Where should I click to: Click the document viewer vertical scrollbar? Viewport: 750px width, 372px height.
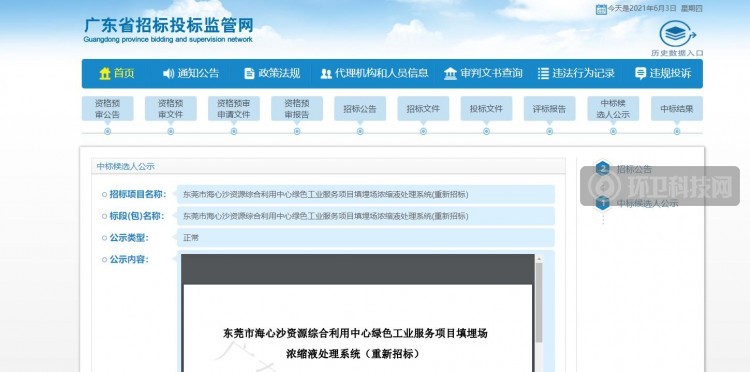coord(539,302)
